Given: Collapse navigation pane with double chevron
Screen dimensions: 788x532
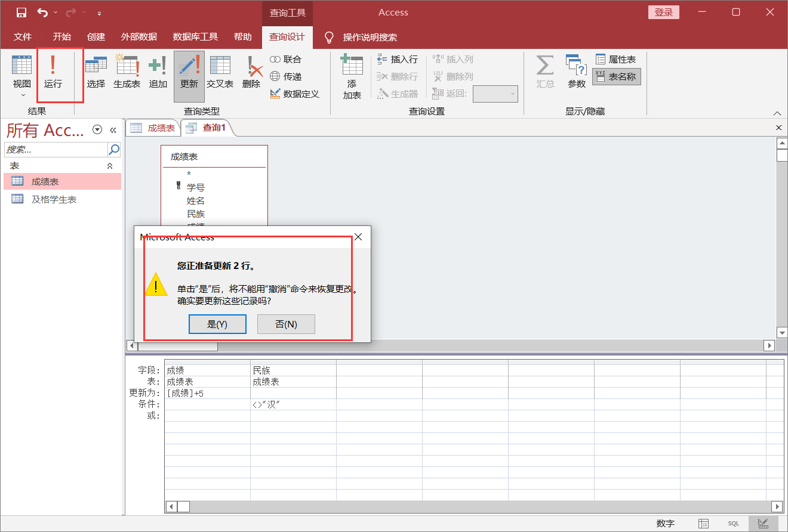Looking at the screenshot, I should [113, 130].
